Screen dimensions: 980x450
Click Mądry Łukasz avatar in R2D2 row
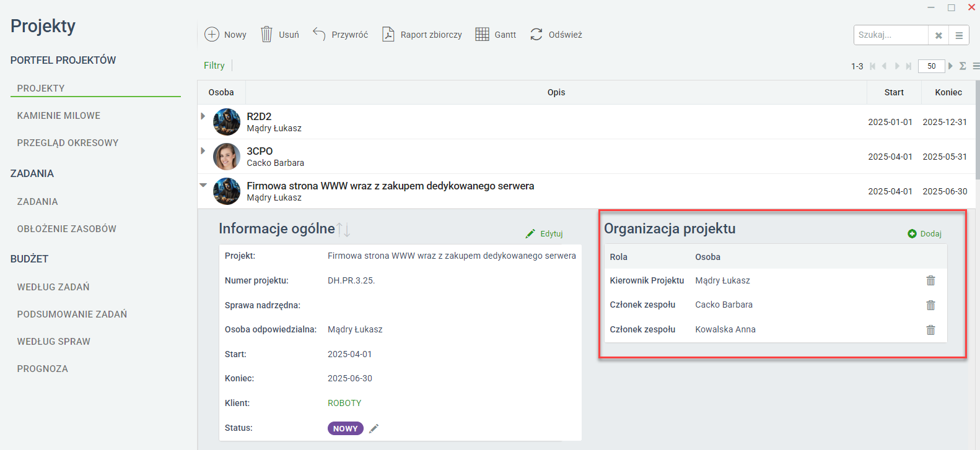(227, 122)
